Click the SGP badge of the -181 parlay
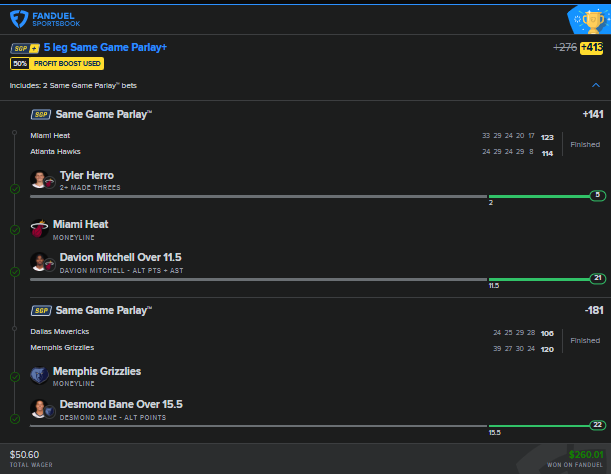The height and width of the screenshot is (474, 611). [x=41, y=311]
